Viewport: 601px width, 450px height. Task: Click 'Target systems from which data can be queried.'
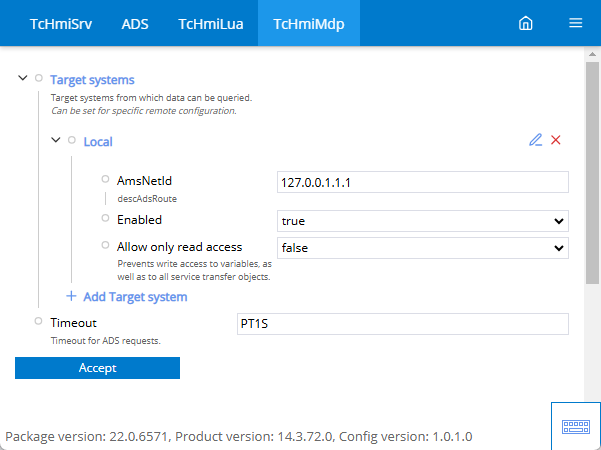(151, 98)
